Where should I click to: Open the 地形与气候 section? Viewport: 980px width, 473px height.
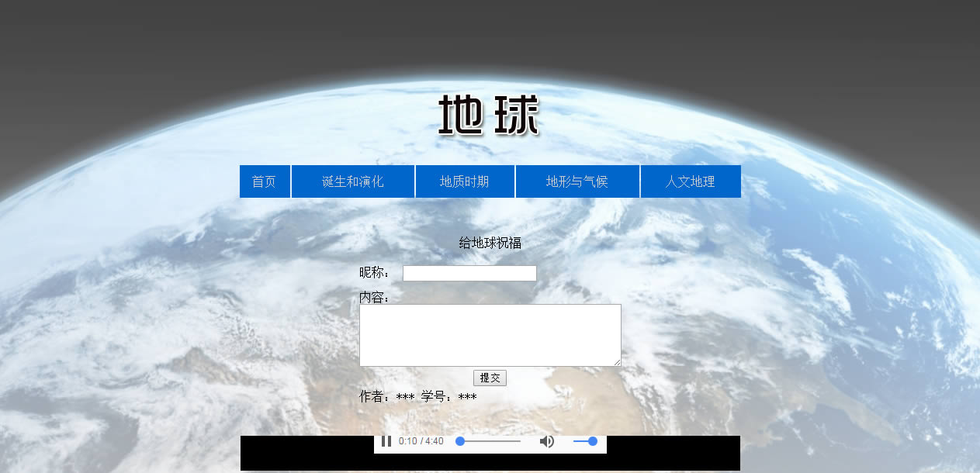pyautogui.click(x=577, y=181)
